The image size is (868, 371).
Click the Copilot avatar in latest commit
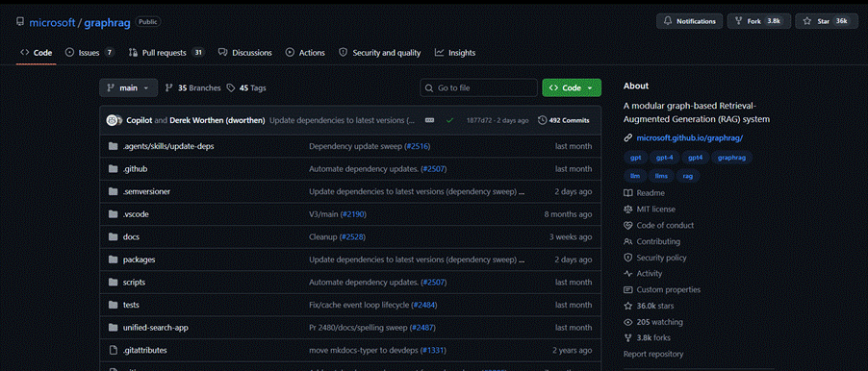click(112, 120)
